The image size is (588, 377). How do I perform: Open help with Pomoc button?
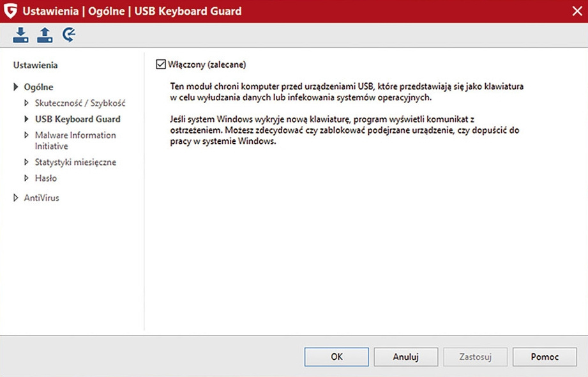[545, 357]
